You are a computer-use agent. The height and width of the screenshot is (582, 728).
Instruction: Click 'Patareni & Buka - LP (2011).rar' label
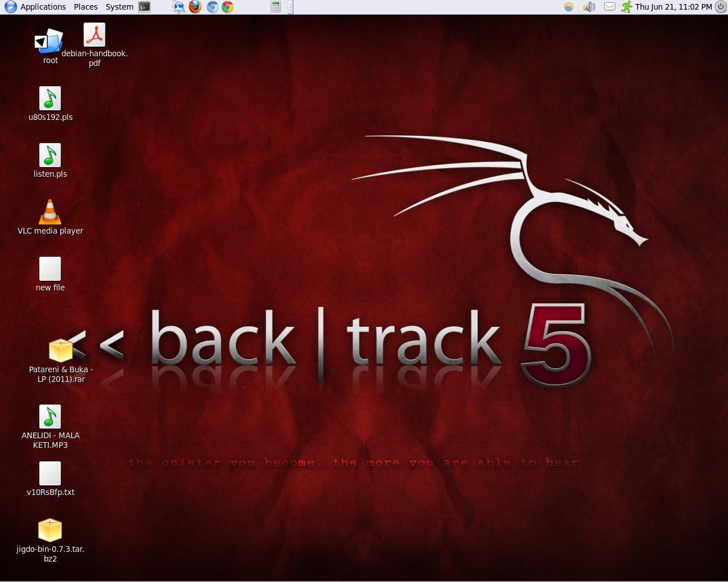61,374
